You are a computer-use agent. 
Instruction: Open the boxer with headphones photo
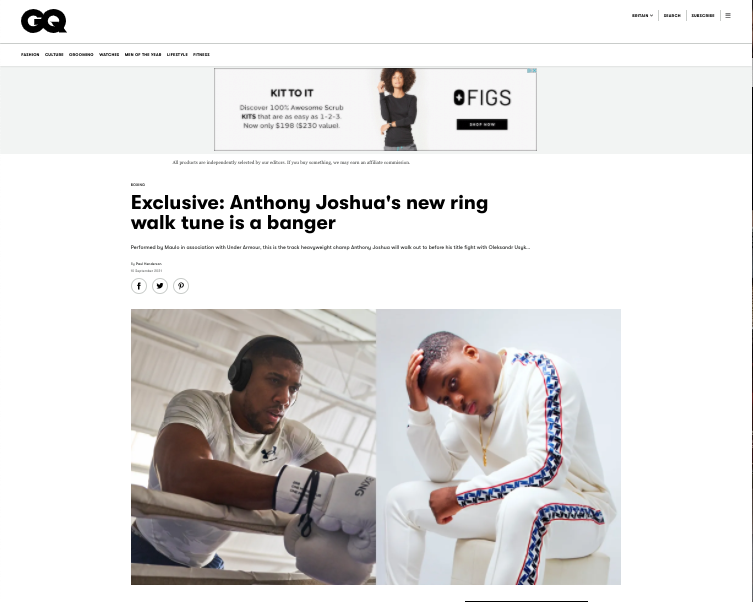pos(253,447)
